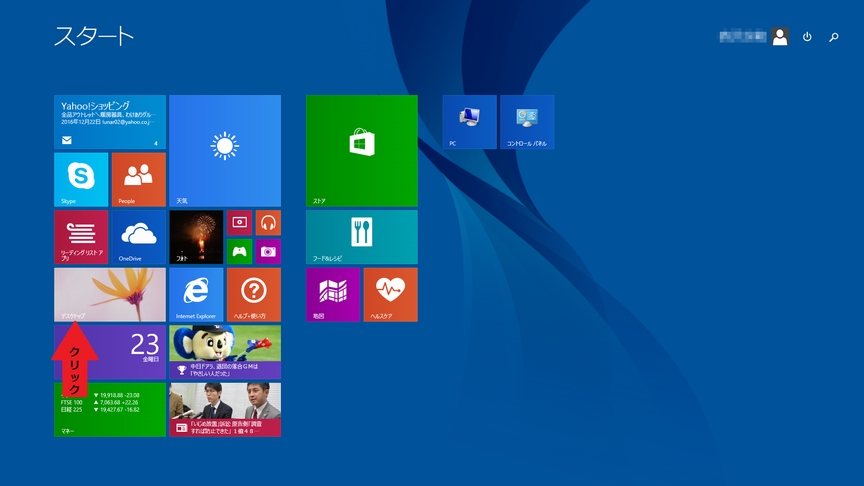The width and height of the screenshot is (864, 486).
Task: Open the Food & Recipes (フード&レシピ) tile
Action: (x=361, y=237)
